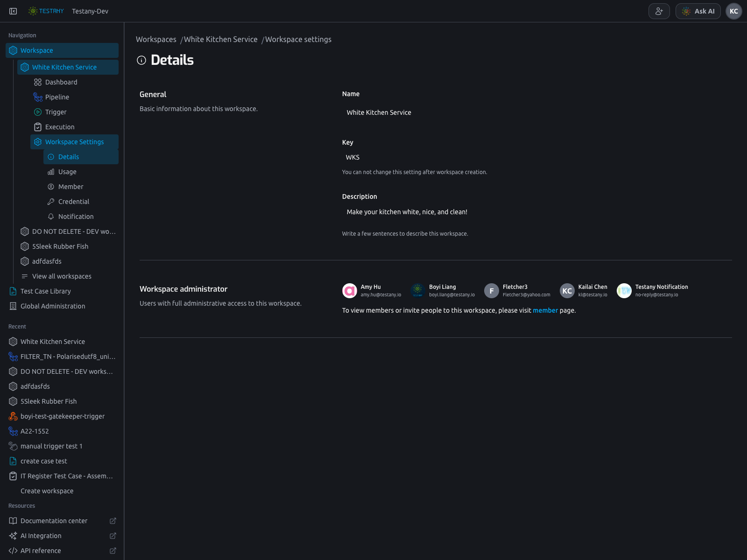Screen dimensions: 747x560
Task: Click White Kitchen Service breadcrumb
Action: (220, 39)
